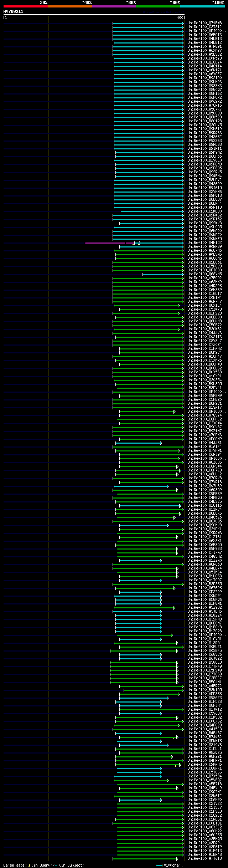Open hit UniRef100_P93263
Image resolution: width=228 pixels, height=868 pixels.
pyautogui.click(x=204, y=141)
